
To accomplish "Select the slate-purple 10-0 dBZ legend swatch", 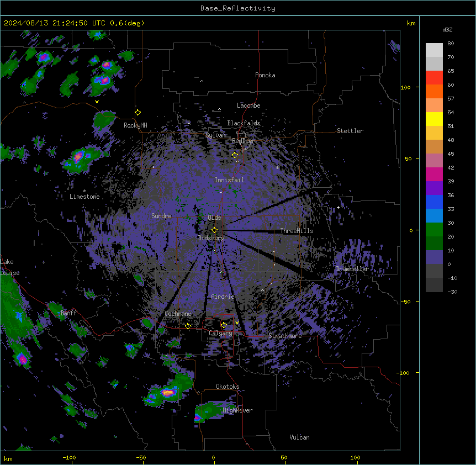I will tap(434, 257).
